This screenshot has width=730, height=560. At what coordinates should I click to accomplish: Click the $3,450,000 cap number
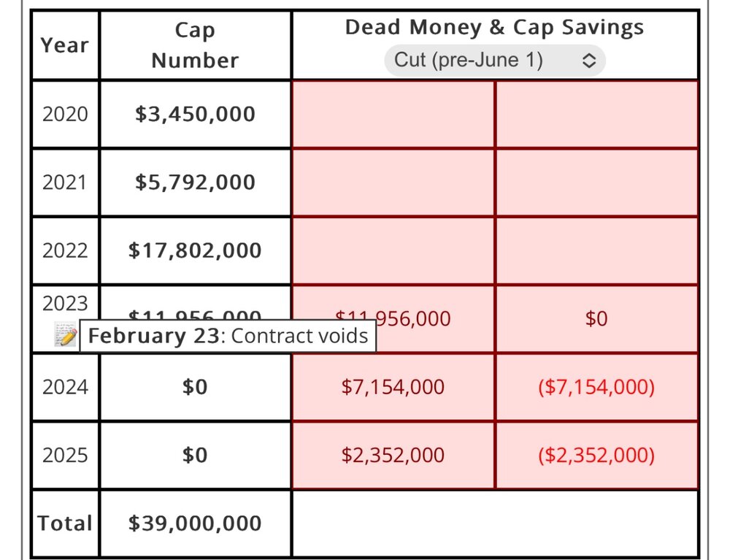195,114
